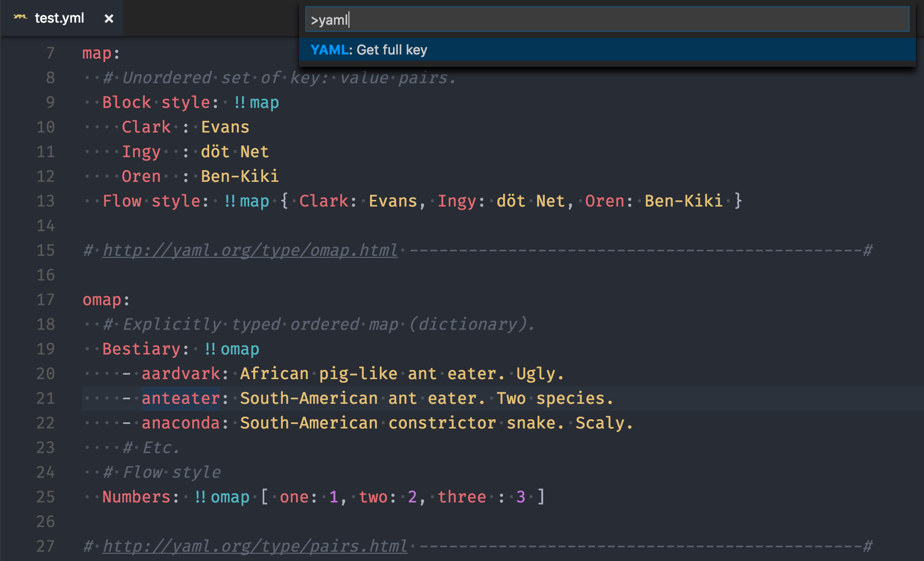
Task: Open the yaml.org/type/omap.html link
Action: pos(249,250)
